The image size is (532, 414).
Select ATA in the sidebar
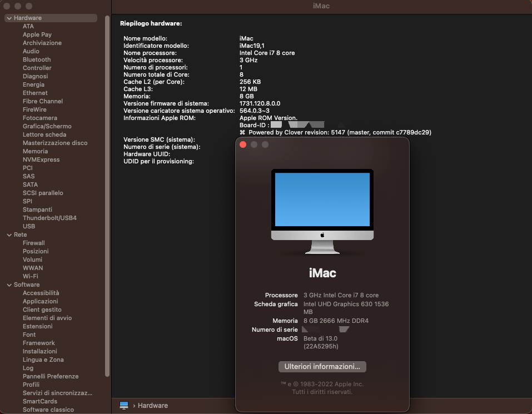28,26
